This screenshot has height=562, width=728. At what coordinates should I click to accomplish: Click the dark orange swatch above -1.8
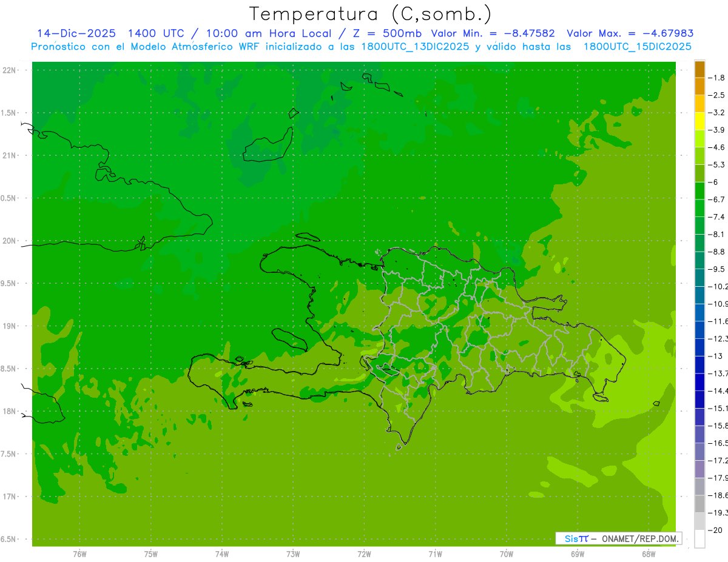click(699, 69)
